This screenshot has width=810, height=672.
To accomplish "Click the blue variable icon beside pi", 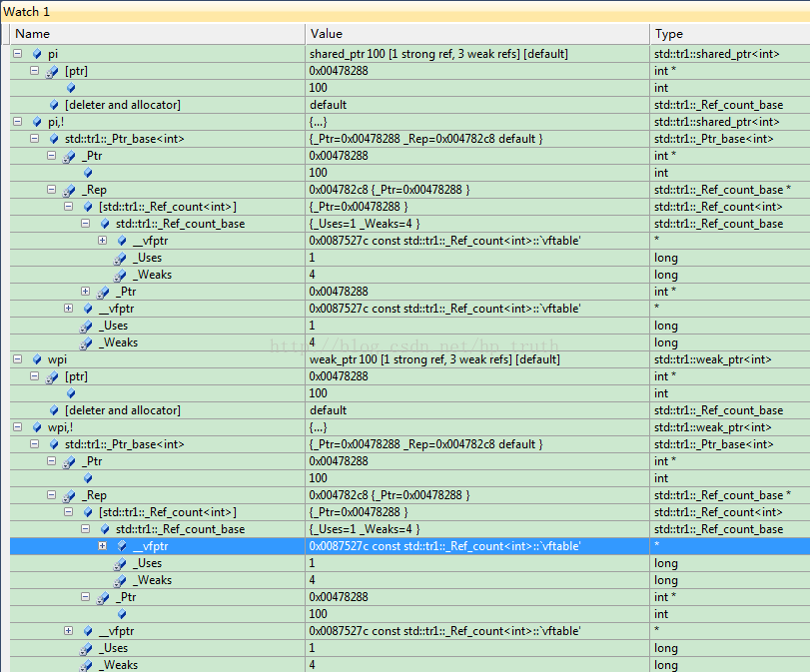I will [37, 54].
